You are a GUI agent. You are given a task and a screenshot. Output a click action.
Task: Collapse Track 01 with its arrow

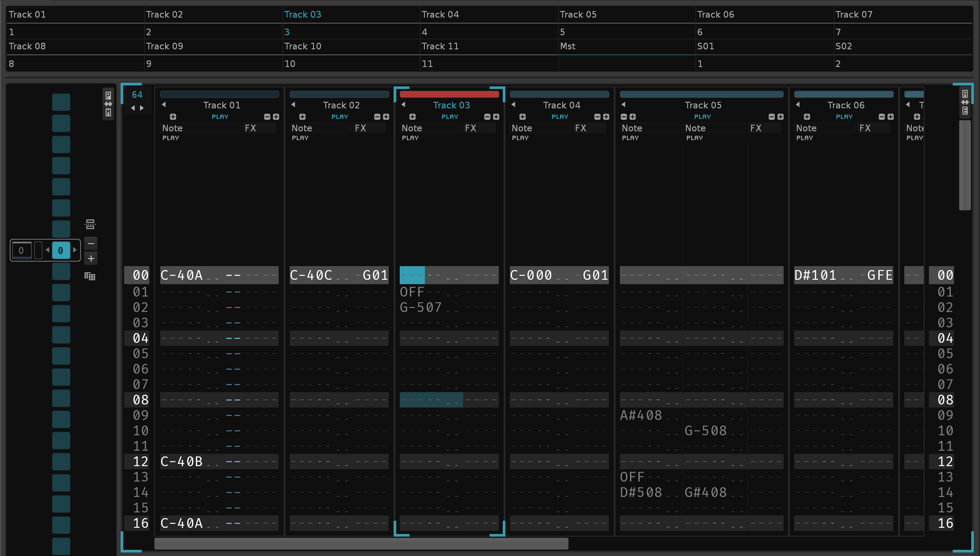coord(164,105)
